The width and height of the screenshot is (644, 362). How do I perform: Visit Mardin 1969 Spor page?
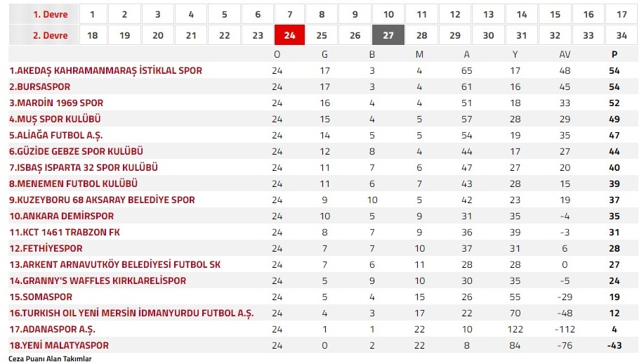[56, 103]
